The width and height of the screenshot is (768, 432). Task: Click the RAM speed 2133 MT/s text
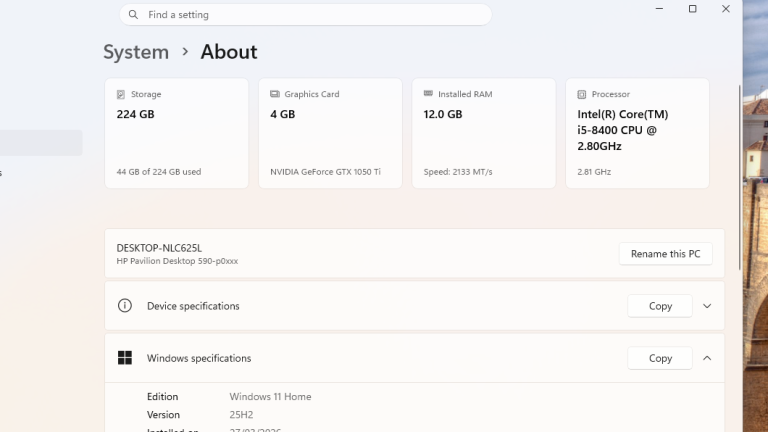(458, 172)
